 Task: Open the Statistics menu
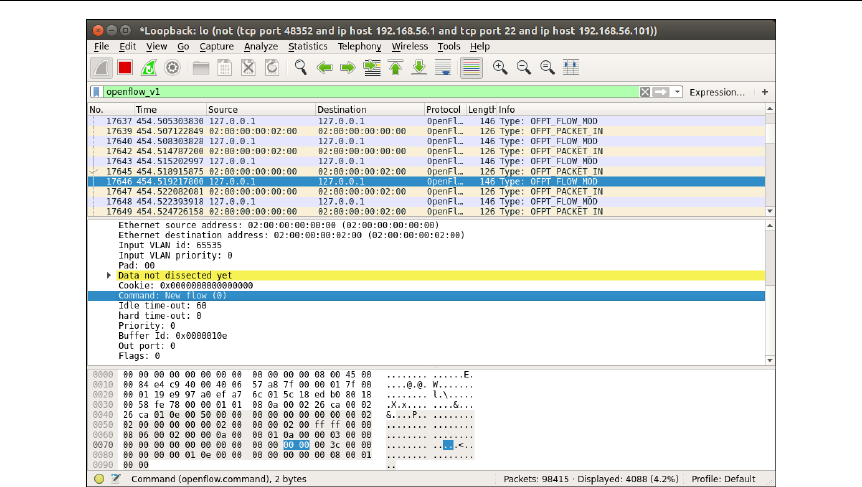[x=307, y=46]
